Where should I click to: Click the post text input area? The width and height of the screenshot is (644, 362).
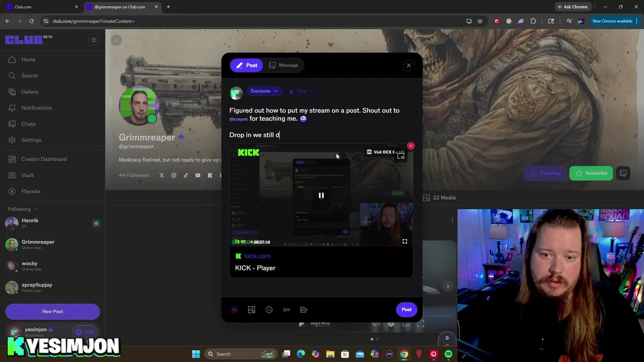[x=320, y=123]
